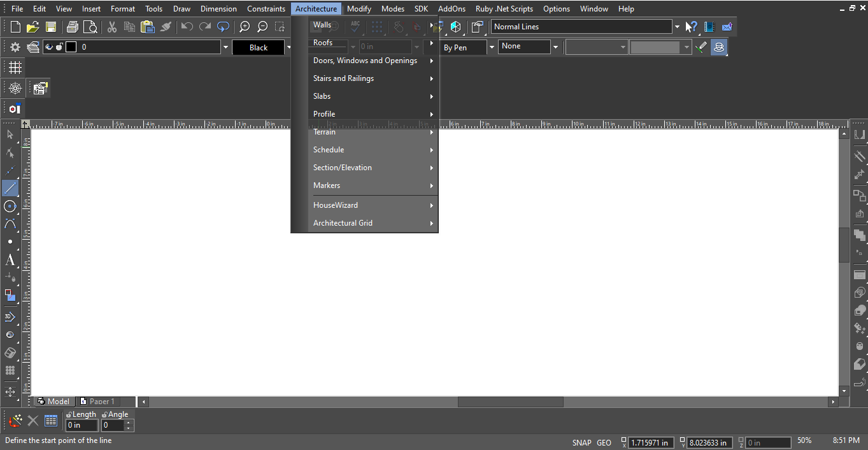Image resolution: width=868 pixels, height=450 pixels.
Task: Choose the Text tool labeled A
Action: (10, 259)
